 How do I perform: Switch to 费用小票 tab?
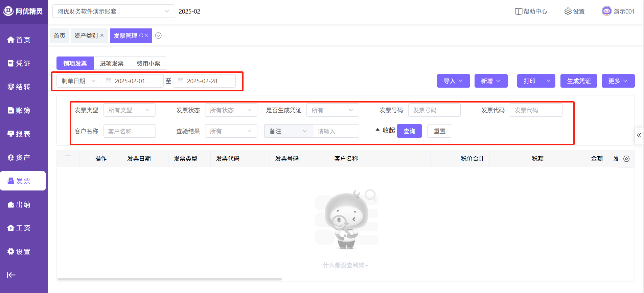(x=148, y=64)
